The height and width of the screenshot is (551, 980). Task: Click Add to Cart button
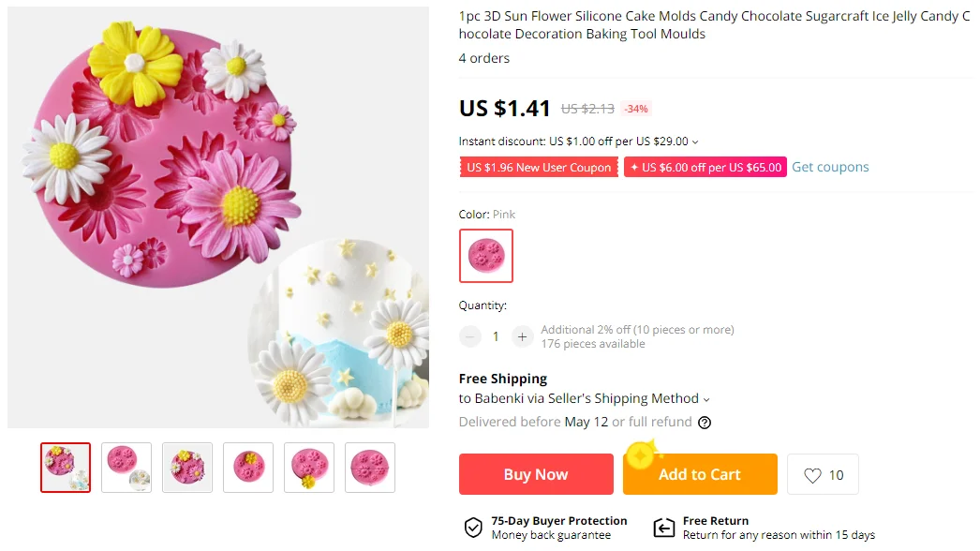tap(700, 474)
